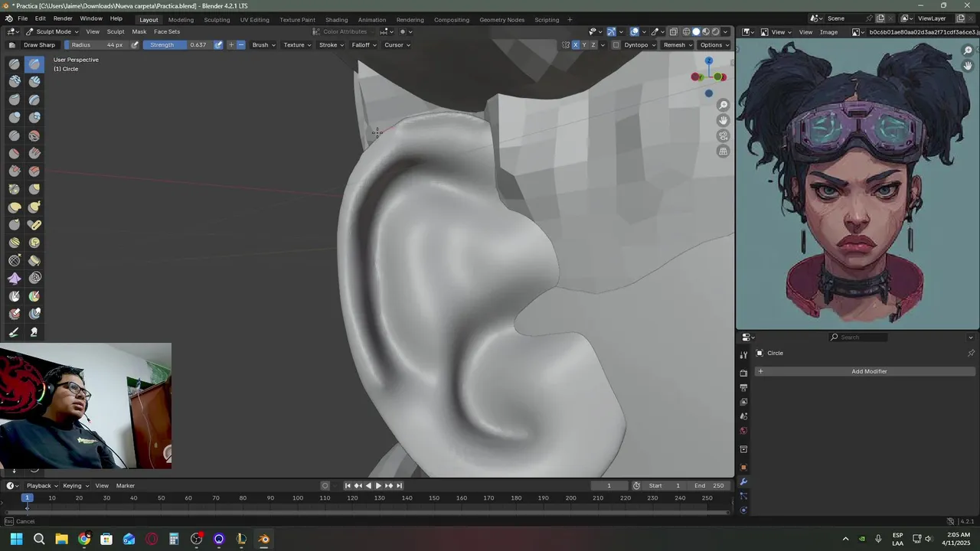Image resolution: width=980 pixels, height=551 pixels.
Task: Select the Cloth brush tool
Action: [15, 278]
